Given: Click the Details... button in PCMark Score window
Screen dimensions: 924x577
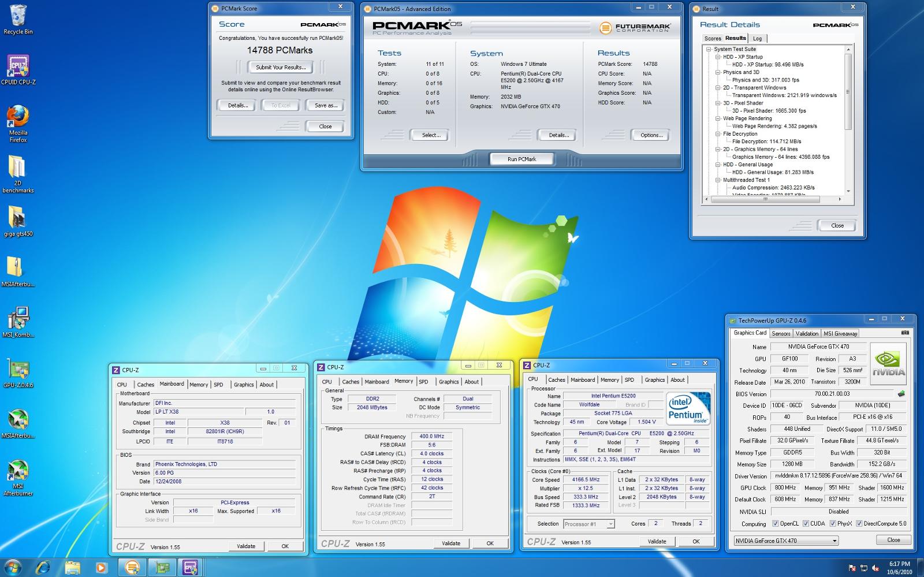Looking at the screenshot, I should [238, 106].
